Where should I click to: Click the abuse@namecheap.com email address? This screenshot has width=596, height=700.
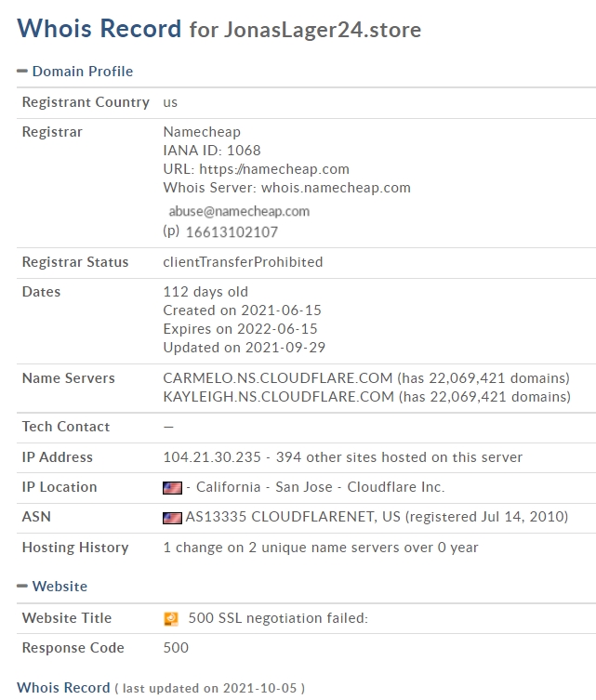click(239, 211)
